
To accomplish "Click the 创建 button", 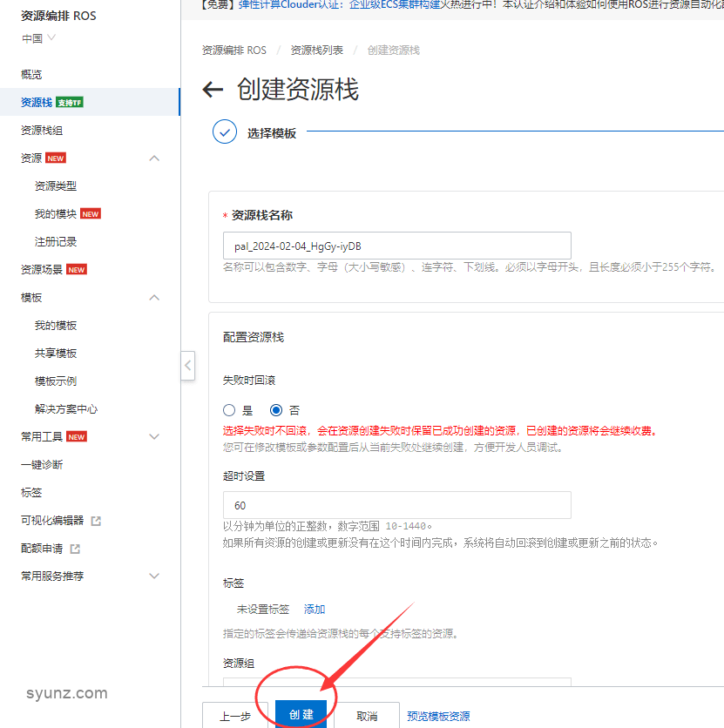I will (x=301, y=714).
